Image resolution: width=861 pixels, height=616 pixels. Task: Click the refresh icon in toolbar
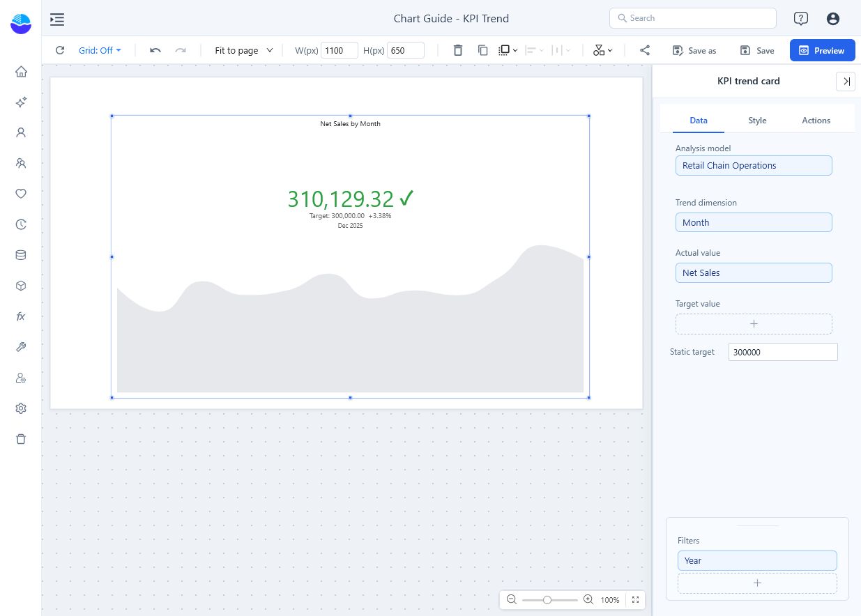(x=60, y=50)
